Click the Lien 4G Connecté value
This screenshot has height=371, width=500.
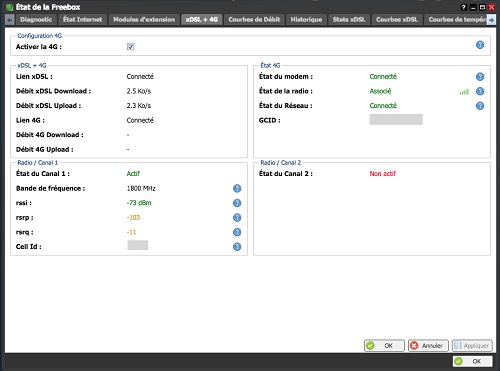point(140,120)
